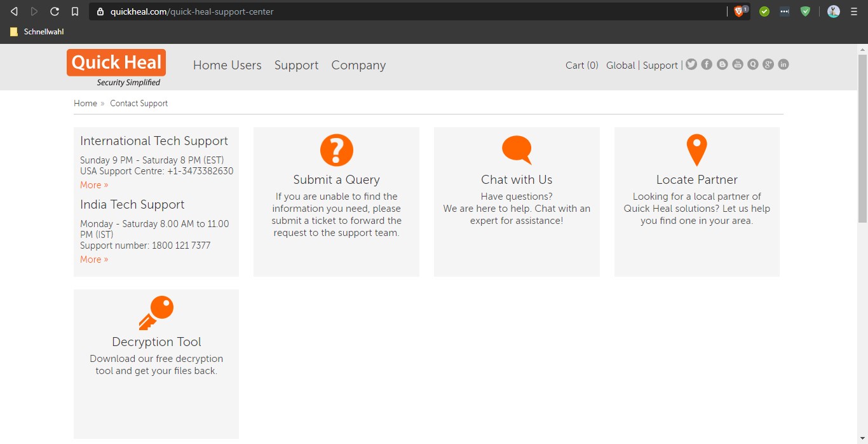The height and width of the screenshot is (444, 868).
Task: Click Support number 1800 121 7377 text
Action: click(x=145, y=246)
